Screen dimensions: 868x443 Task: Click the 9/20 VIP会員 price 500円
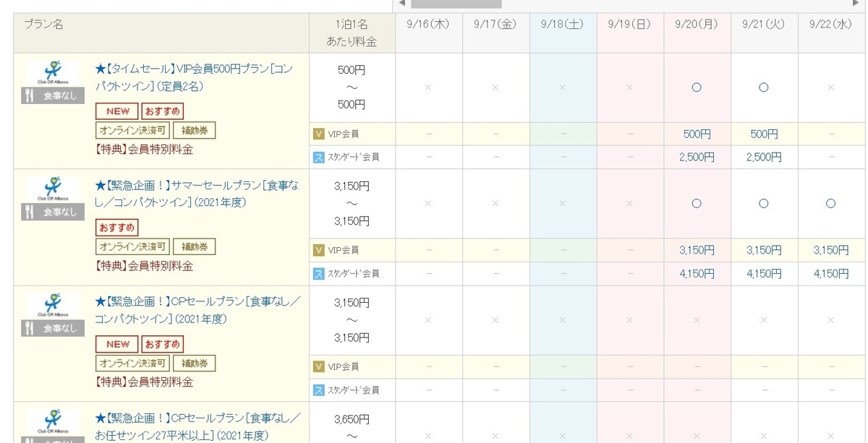697,134
